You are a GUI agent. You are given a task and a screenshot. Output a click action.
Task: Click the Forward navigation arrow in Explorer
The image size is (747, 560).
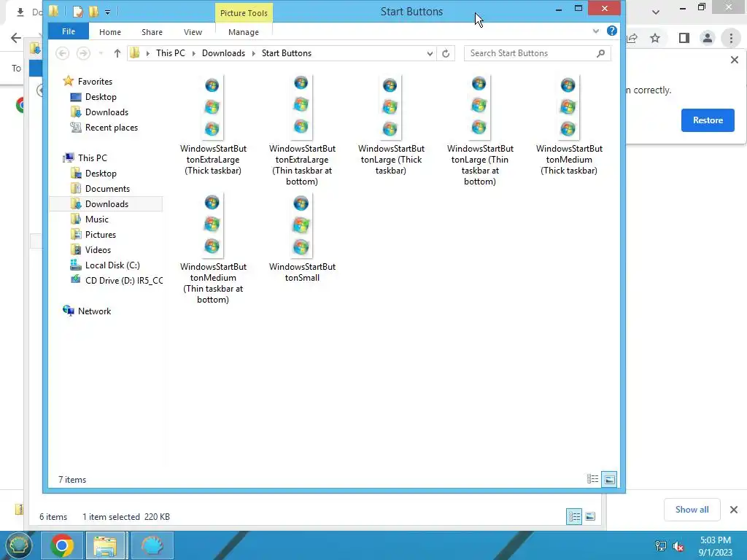pyautogui.click(x=83, y=53)
